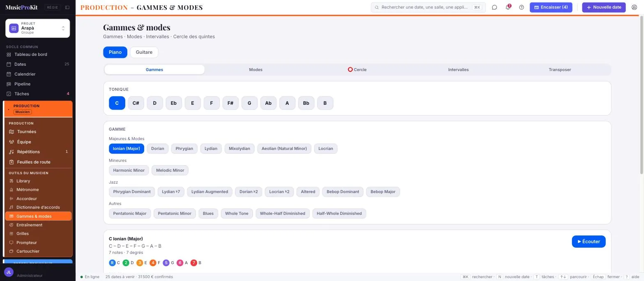Click the Dates calendar icon
Image resolution: width=644 pixels, height=281 pixels.
click(9, 64)
